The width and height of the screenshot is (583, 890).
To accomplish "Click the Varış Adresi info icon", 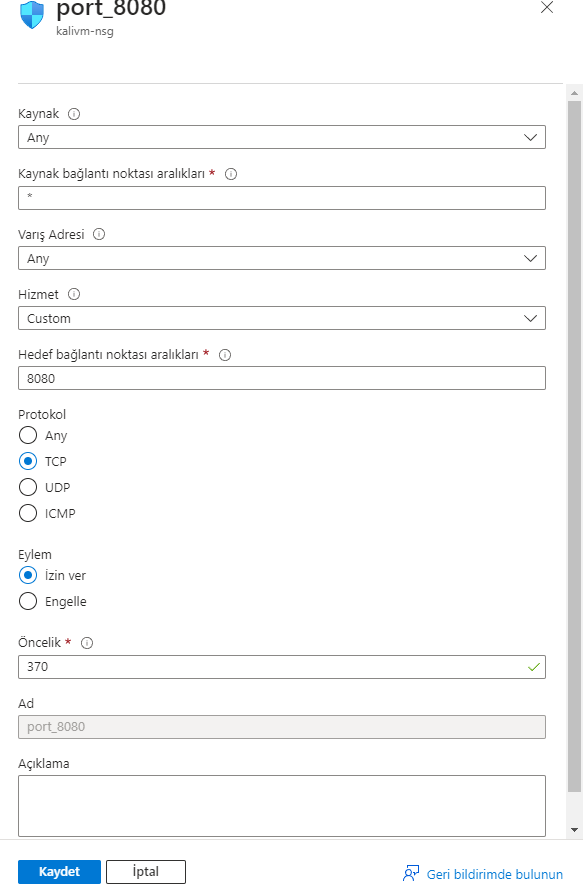I will [98, 233].
